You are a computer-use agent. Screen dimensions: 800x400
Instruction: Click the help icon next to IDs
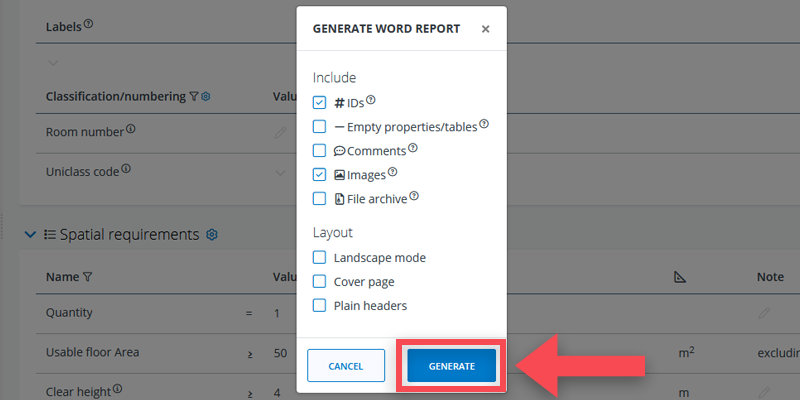point(371,100)
